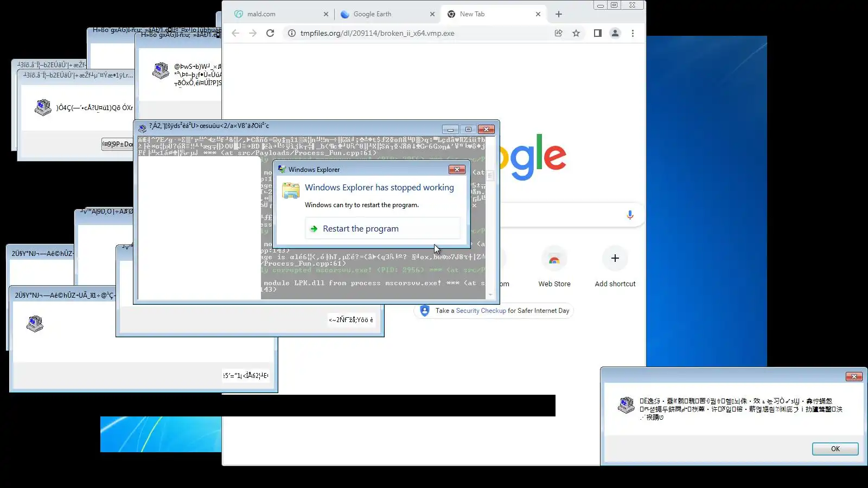This screenshot has width=868, height=488.
Task: Open the Chrome profile menu
Action: click(x=615, y=33)
